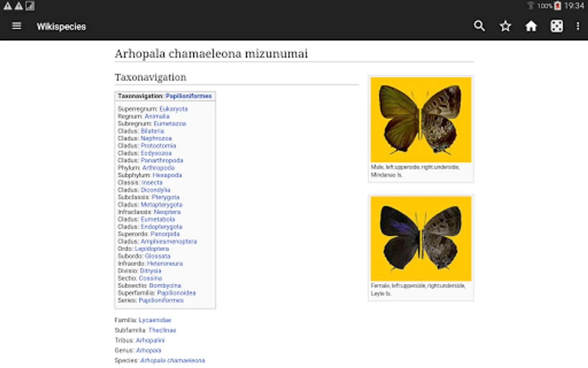Go to the Eumetazoa page
588x368 pixels.
[x=170, y=123]
